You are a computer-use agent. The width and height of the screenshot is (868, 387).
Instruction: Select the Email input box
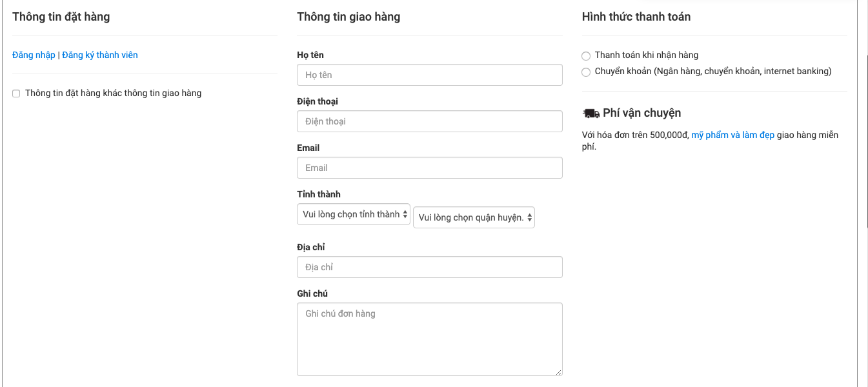[x=430, y=168]
